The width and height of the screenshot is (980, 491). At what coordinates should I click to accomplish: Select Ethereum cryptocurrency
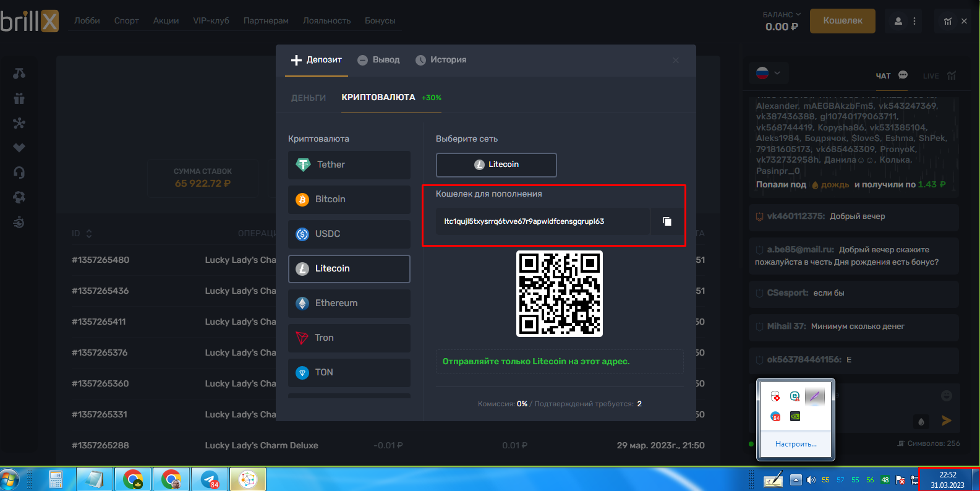(x=349, y=303)
